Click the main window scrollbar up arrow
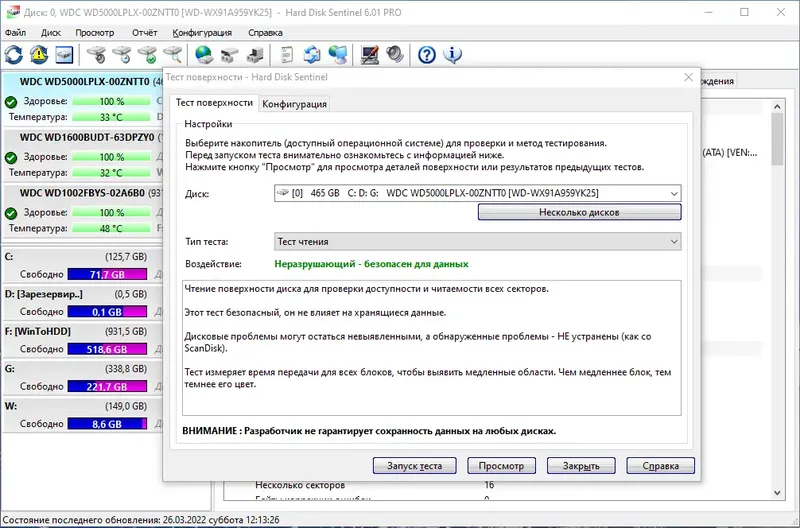Viewport: 800px width, 528px height. click(777, 107)
